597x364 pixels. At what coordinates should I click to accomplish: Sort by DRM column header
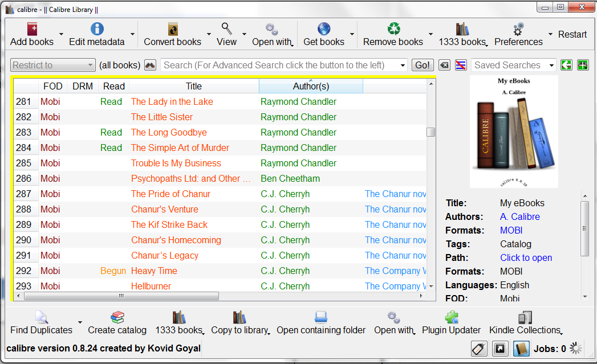83,87
